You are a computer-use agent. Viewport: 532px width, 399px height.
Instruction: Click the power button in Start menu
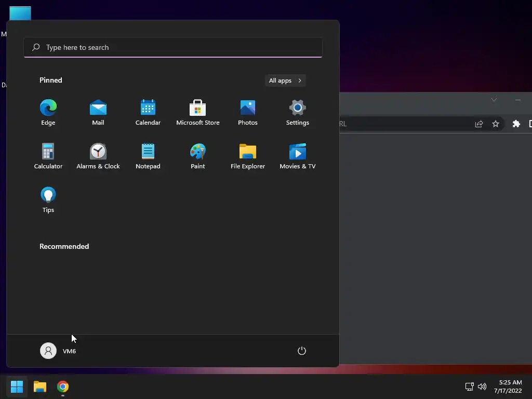(x=302, y=351)
